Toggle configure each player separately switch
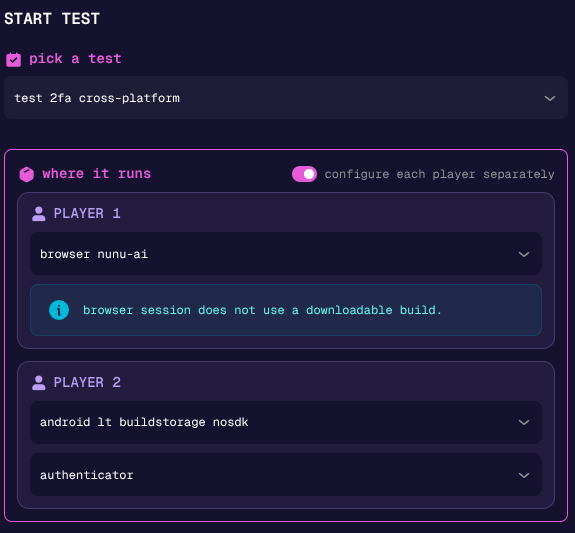575x533 pixels. [304, 174]
